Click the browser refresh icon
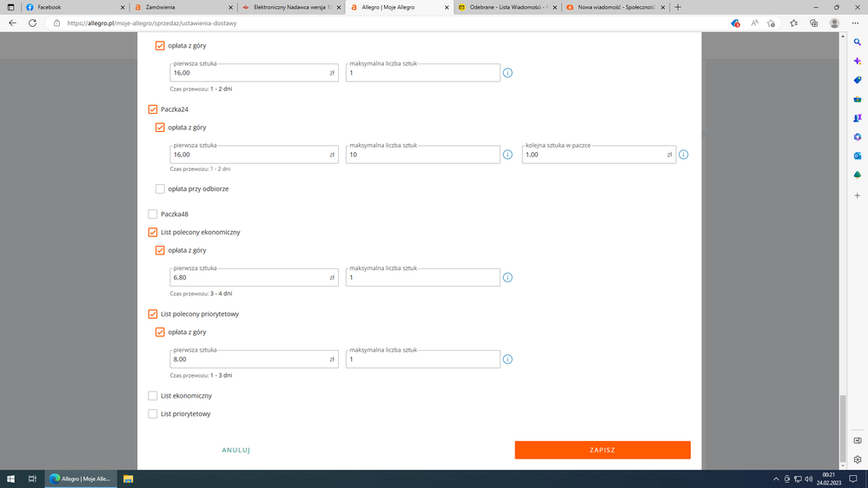868x488 pixels. [x=32, y=23]
